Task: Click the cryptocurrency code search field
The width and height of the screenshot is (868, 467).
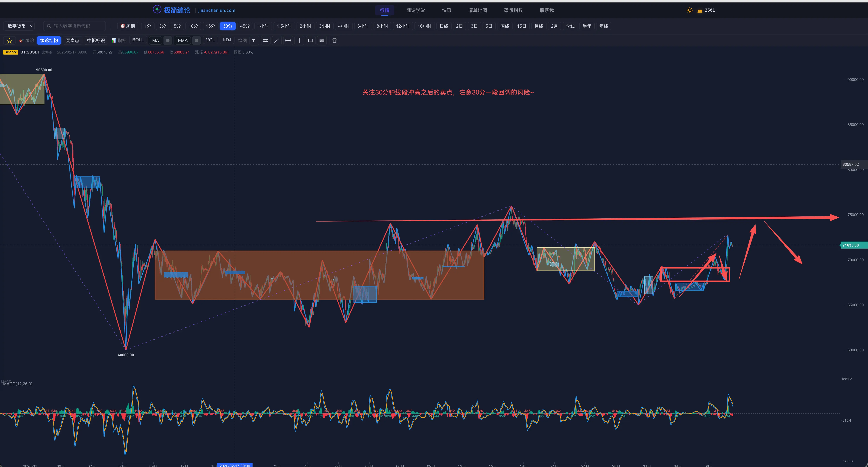Action: click(75, 26)
